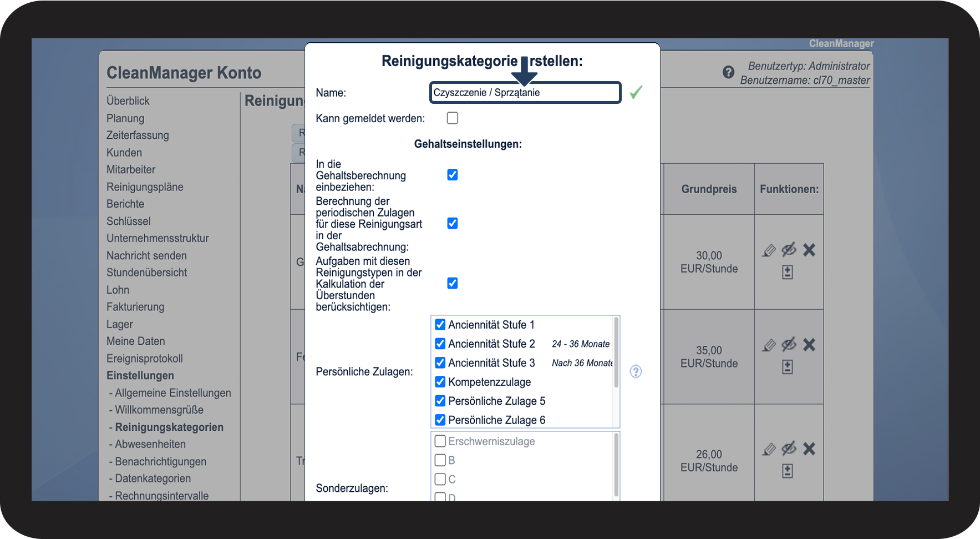Image resolution: width=980 pixels, height=539 pixels.
Task: Click the pencil icon in the 26,00 EUR/Stunde row
Action: (x=769, y=449)
